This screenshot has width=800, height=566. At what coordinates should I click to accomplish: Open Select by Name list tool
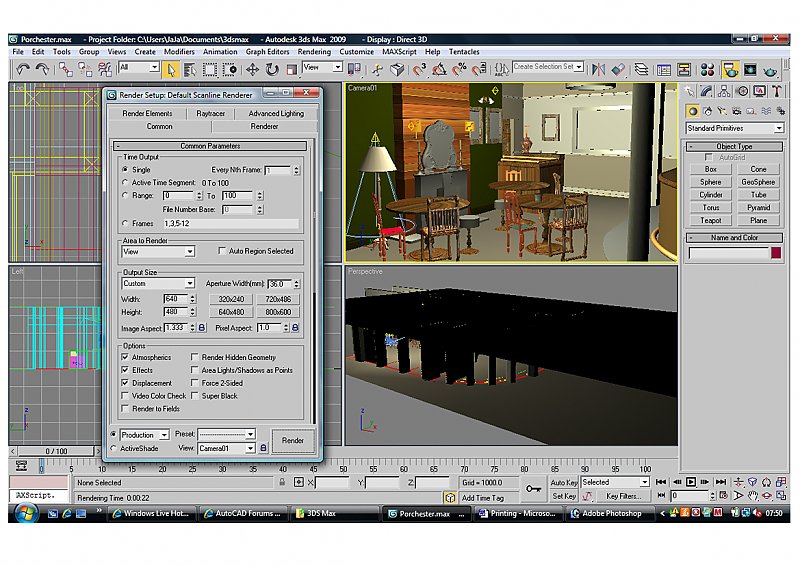190,69
